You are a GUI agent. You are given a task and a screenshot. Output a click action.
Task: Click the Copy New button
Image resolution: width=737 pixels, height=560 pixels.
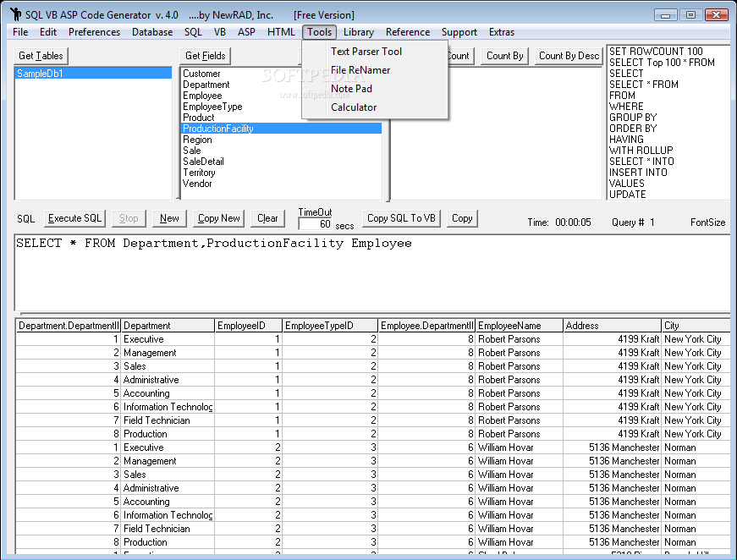point(218,218)
